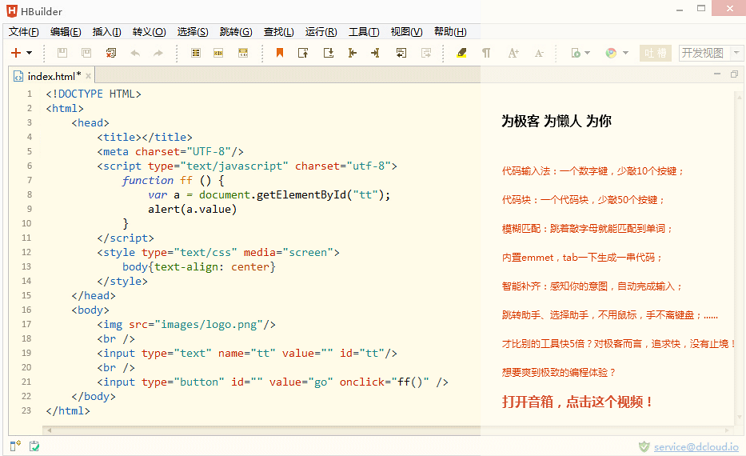Screen dimensions: 746x456
Task: Open the dropdown arrow beside Chrome icon
Action: coord(626,53)
